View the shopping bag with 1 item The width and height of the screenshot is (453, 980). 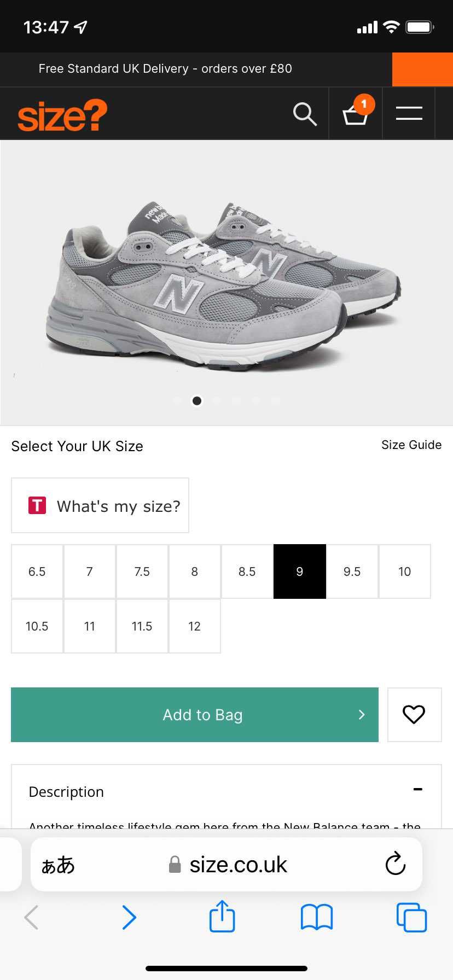[355, 115]
